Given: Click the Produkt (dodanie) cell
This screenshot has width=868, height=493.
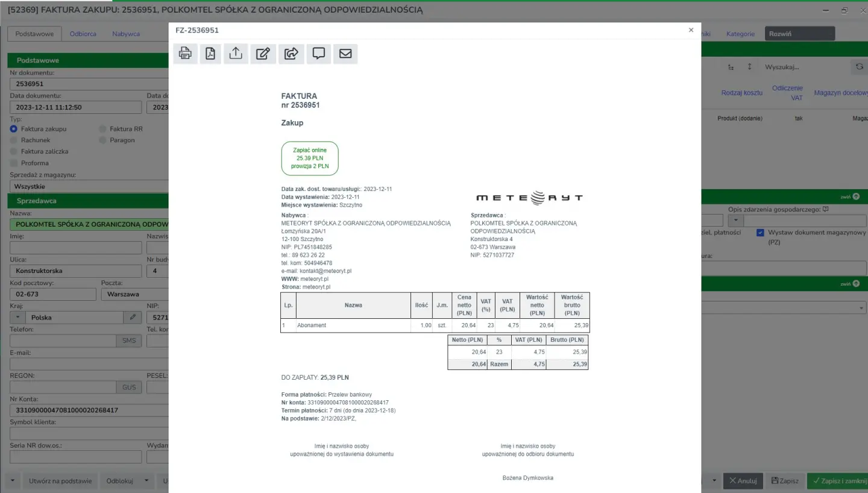Looking at the screenshot, I should pyautogui.click(x=740, y=119).
